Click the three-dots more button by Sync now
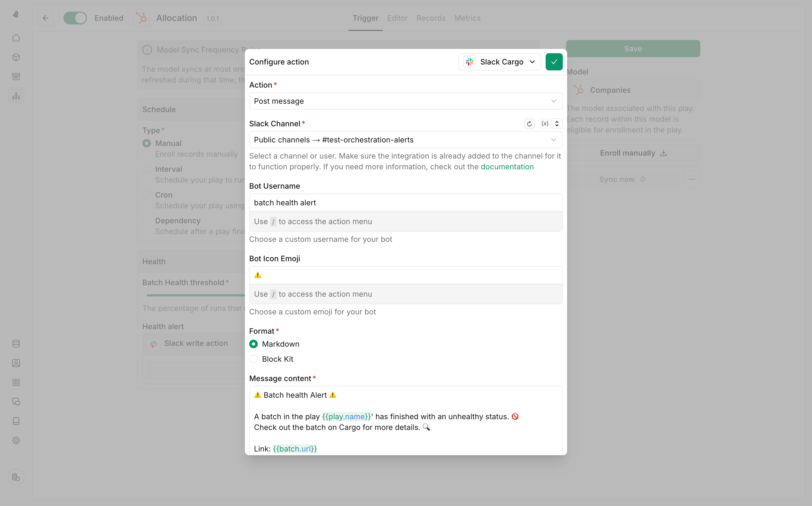 pyautogui.click(x=692, y=180)
